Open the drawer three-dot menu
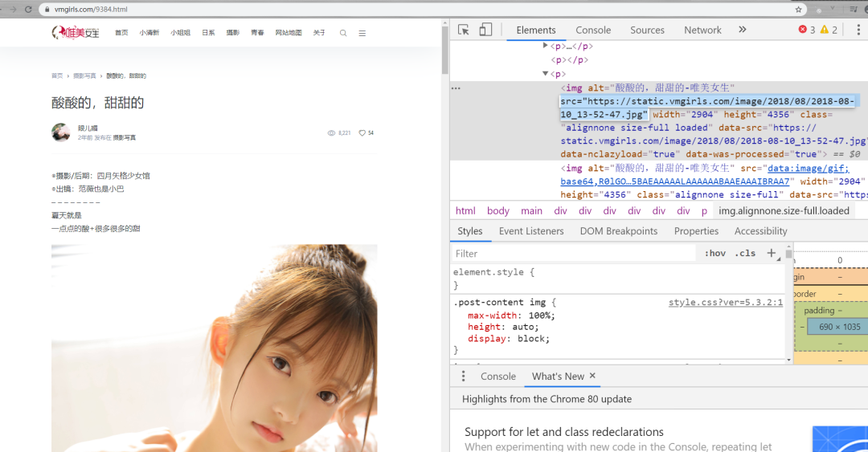868x452 pixels. pos(464,377)
